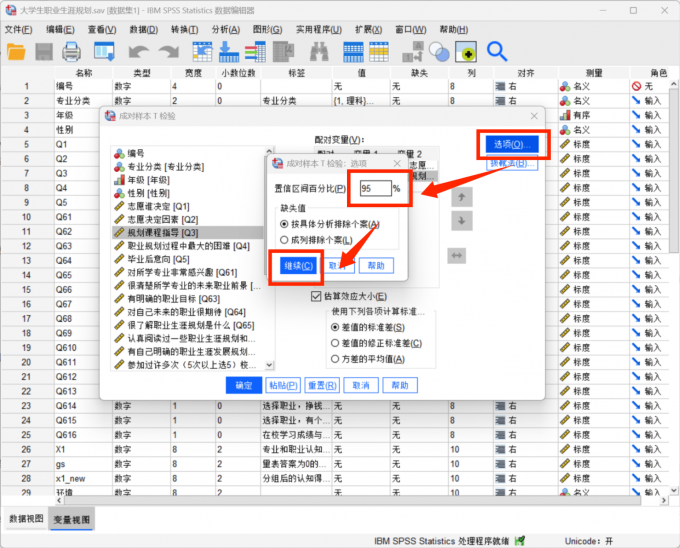Open a data file with the folder icon

click(x=16, y=52)
